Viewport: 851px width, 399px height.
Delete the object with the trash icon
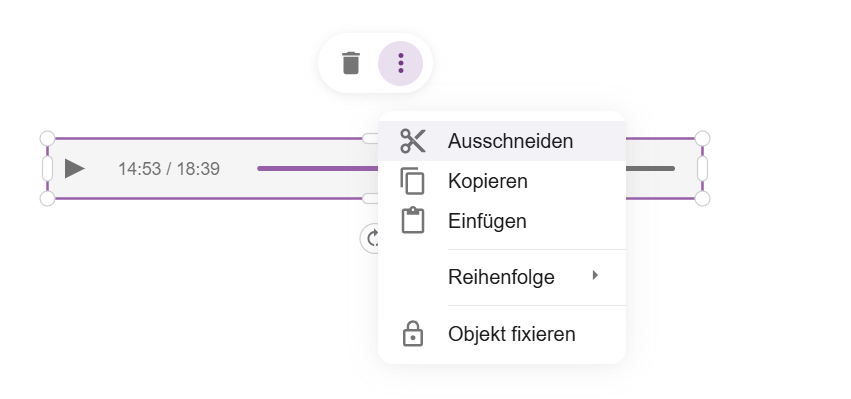click(x=351, y=63)
